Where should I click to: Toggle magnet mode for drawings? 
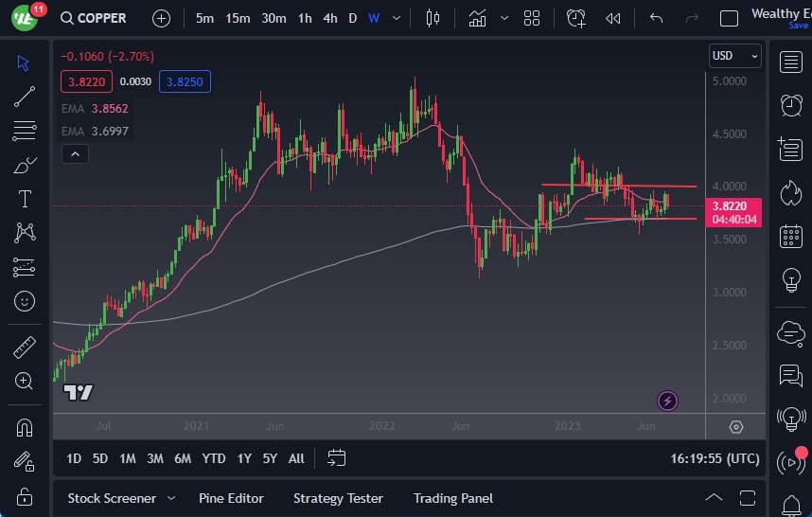click(25, 427)
